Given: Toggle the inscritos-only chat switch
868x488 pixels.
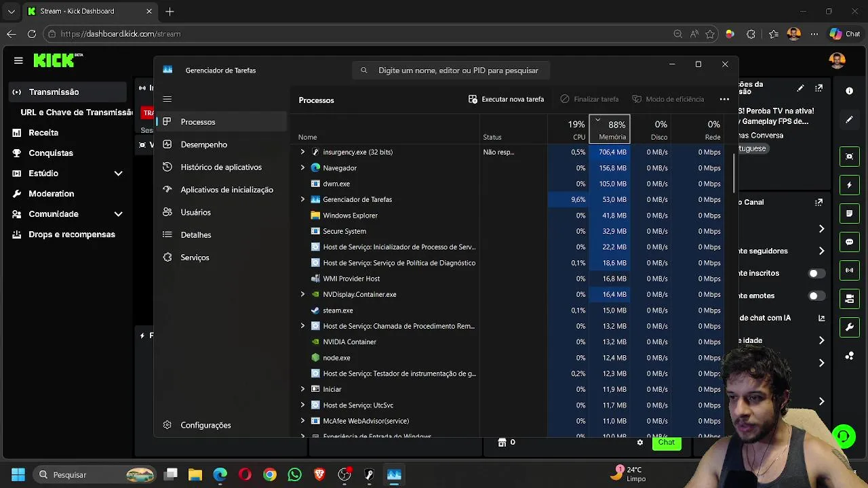Looking at the screenshot, I should click(817, 273).
